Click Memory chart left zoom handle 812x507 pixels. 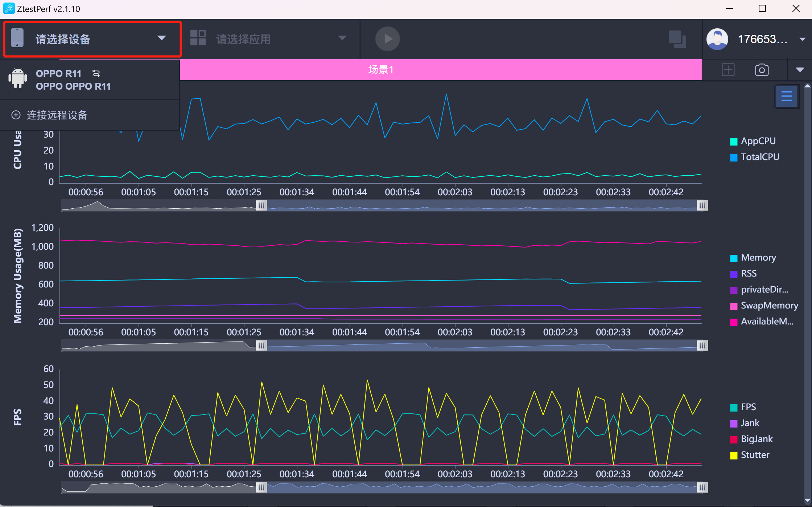pyautogui.click(x=261, y=346)
